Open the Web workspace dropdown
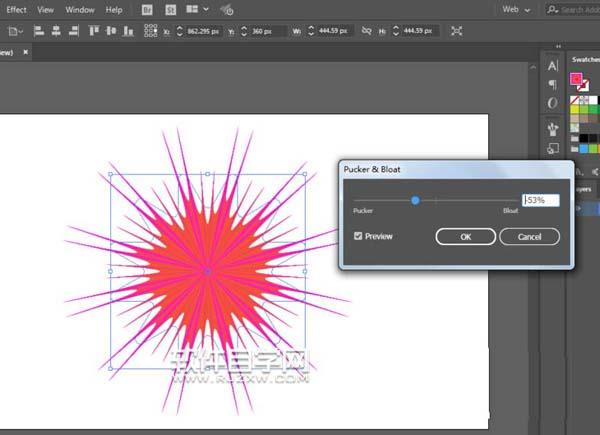The image size is (600, 435). (516, 9)
